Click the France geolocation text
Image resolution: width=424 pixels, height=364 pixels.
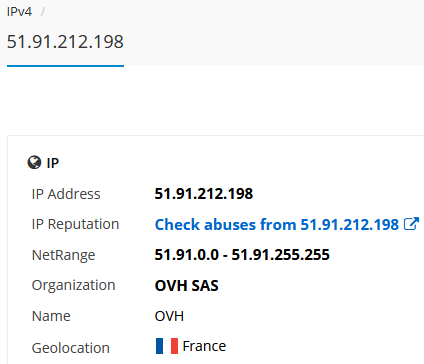pos(204,346)
